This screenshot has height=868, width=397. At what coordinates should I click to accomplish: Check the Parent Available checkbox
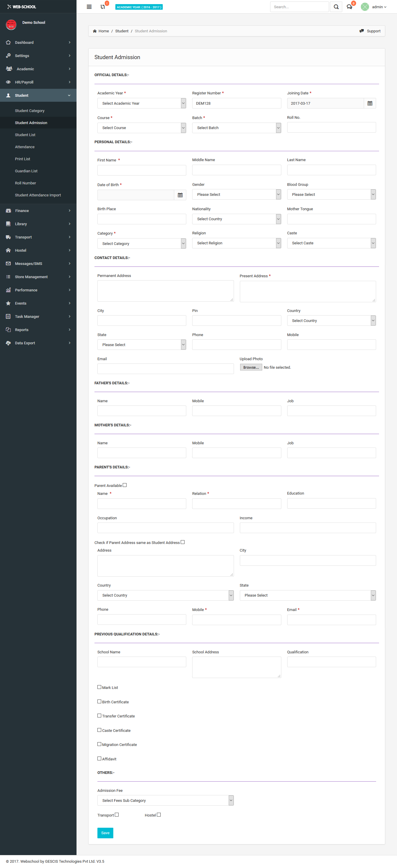[125, 485]
